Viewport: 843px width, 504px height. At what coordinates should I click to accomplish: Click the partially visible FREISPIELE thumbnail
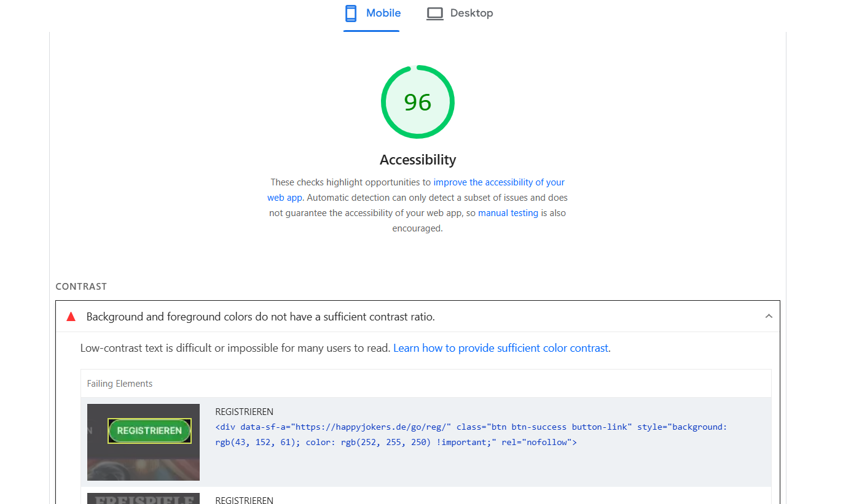(143, 498)
